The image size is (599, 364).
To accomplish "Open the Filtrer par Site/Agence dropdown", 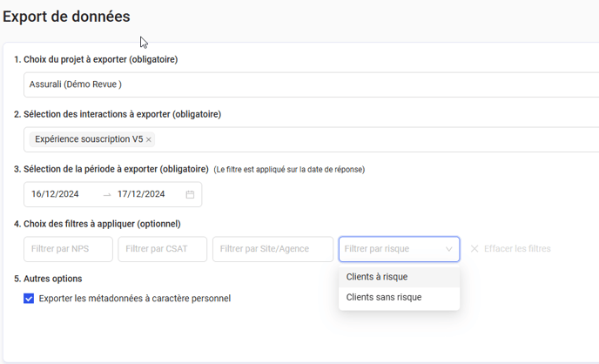I will (x=273, y=249).
